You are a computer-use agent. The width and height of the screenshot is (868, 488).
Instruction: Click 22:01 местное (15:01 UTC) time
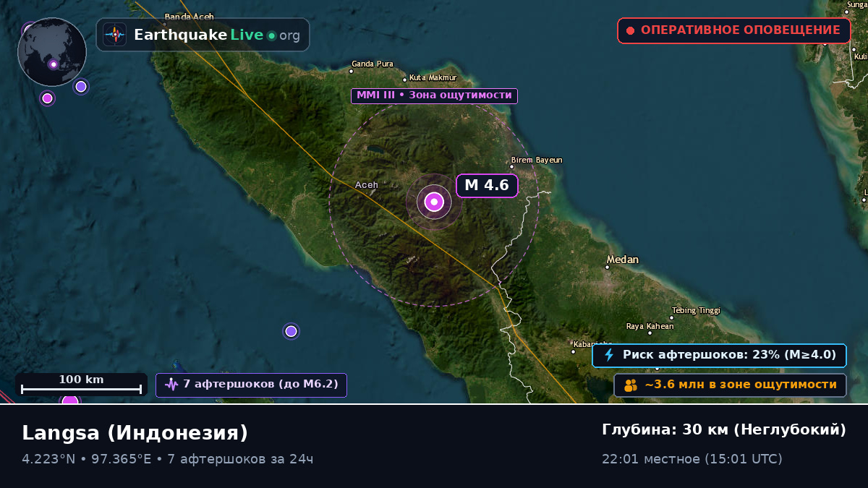click(692, 459)
